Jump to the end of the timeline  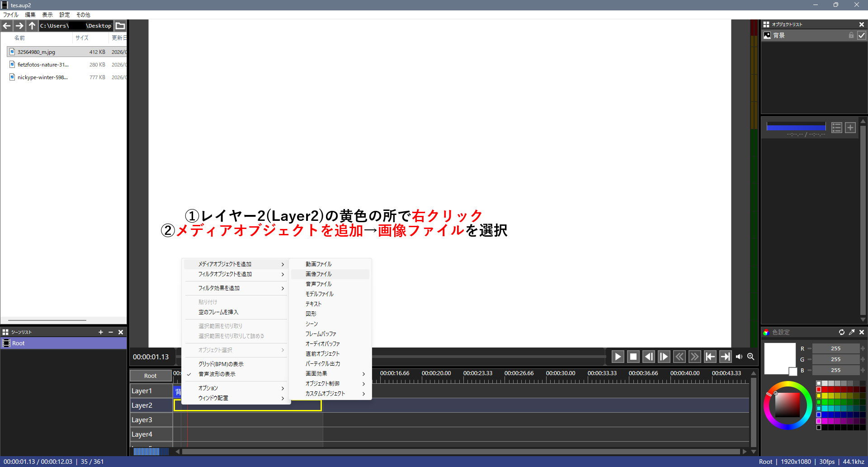tap(725, 357)
